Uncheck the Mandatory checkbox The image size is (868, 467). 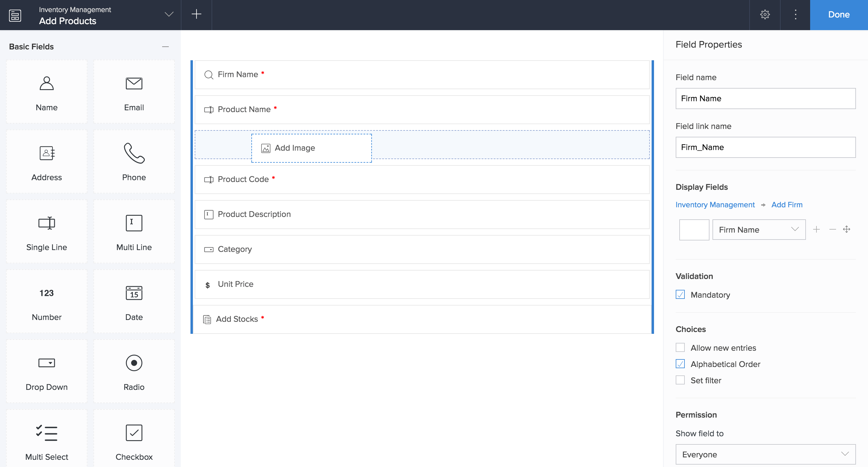[680, 295]
